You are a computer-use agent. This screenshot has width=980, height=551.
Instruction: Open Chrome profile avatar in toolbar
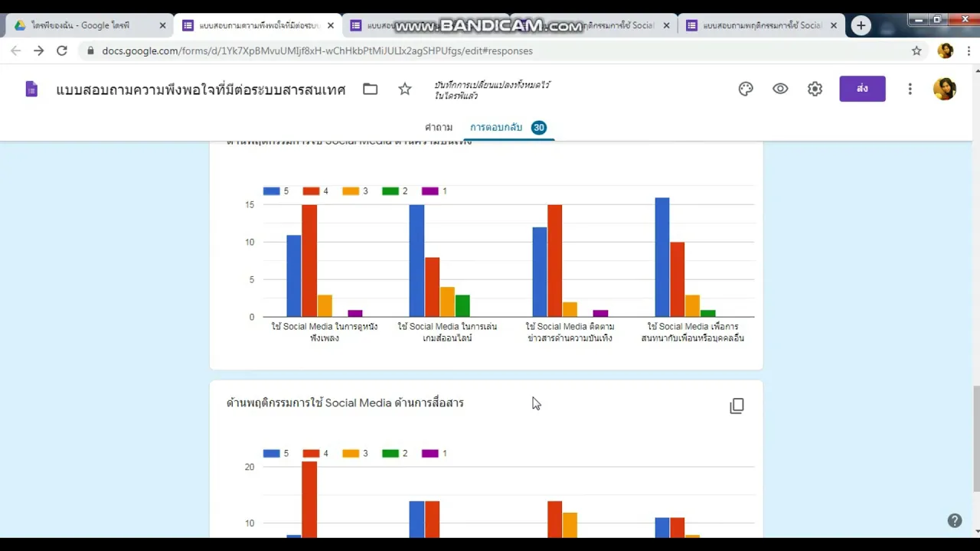tap(945, 51)
